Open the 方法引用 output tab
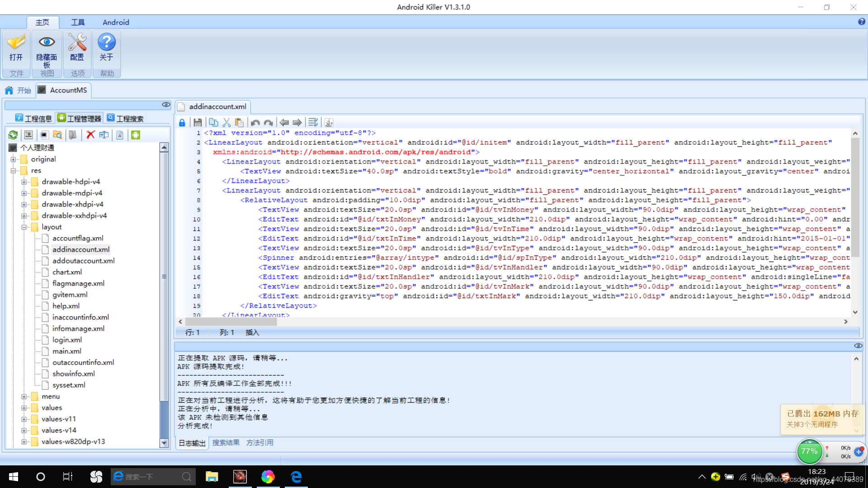The image size is (868, 488). pos(259,443)
